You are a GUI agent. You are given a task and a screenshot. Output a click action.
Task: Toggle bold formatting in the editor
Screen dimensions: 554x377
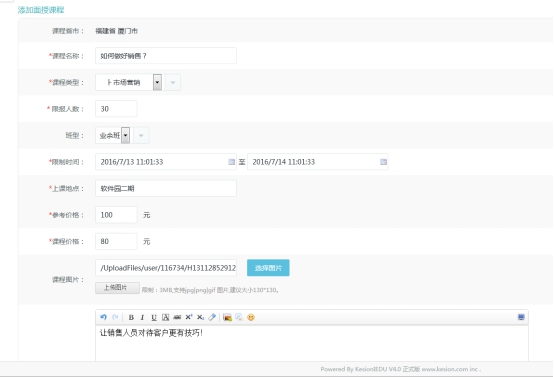pyautogui.click(x=131, y=317)
